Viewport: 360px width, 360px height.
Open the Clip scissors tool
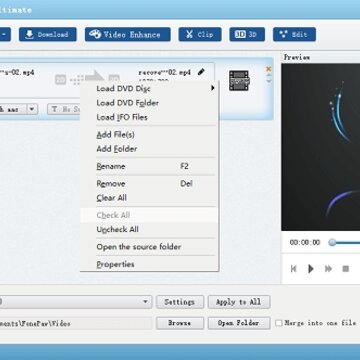pyautogui.click(x=200, y=34)
